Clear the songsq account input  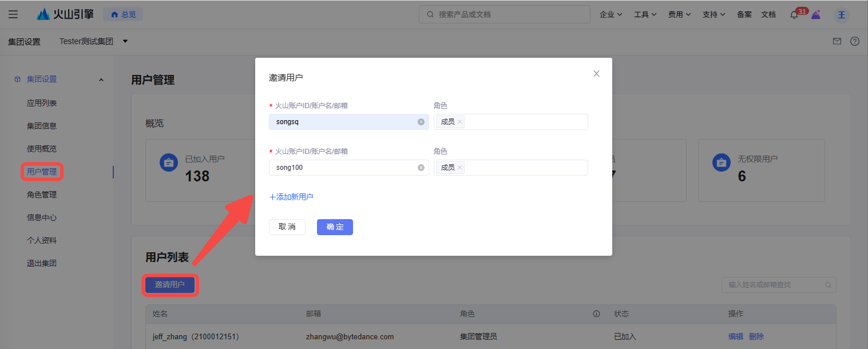pos(421,122)
